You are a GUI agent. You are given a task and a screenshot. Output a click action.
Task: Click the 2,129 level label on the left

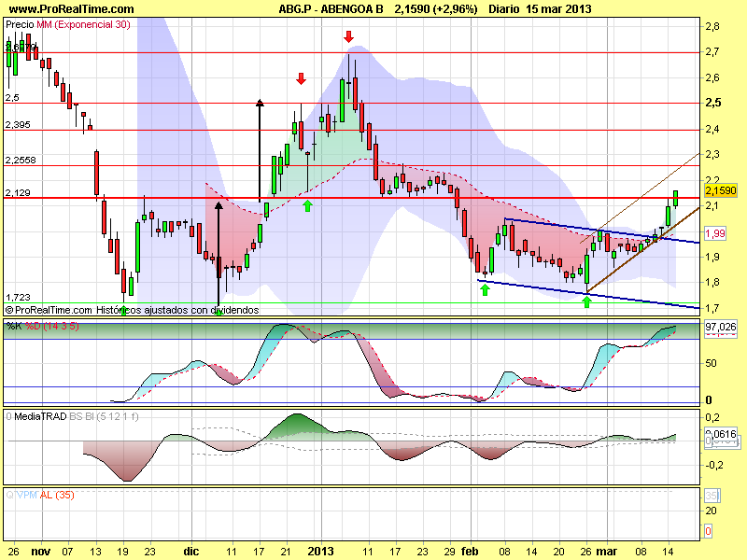click(x=18, y=193)
